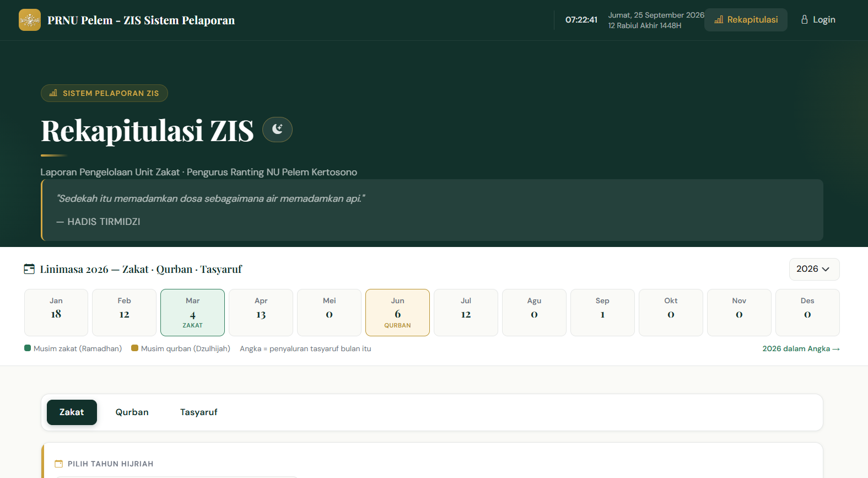Click the Sistem Pelaporan ZIS badge
868x478 pixels.
[x=104, y=93]
